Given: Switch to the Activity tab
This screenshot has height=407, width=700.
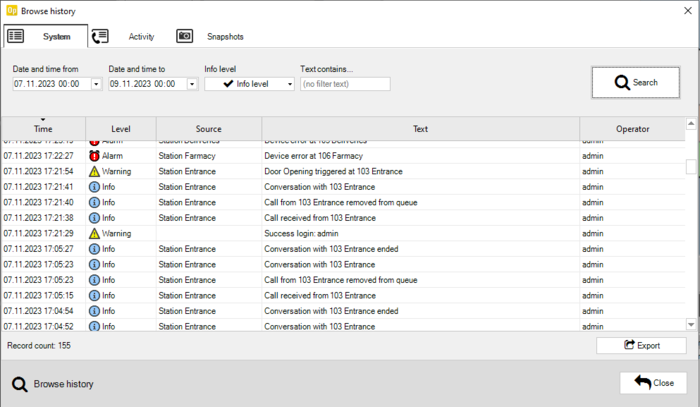Looking at the screenshot, I should (x=140, y=37).
